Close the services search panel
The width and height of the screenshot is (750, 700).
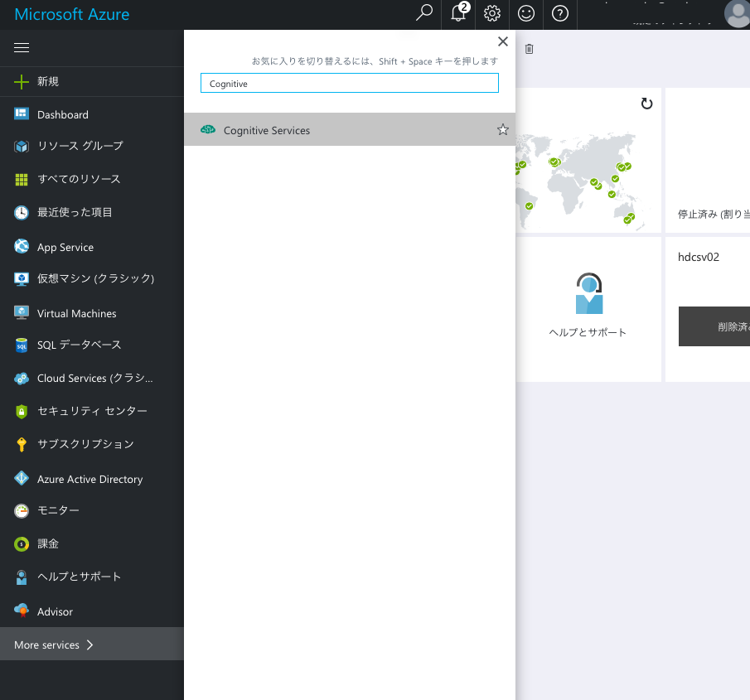(x=503, y=41)
